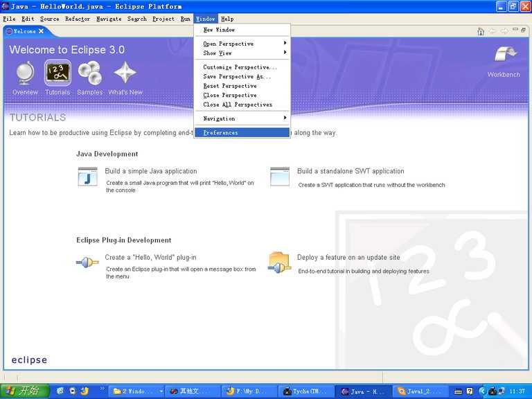Switch to Java Eclipse taskbar button
The width and height of the screenshot is (532, 399).
363,391
